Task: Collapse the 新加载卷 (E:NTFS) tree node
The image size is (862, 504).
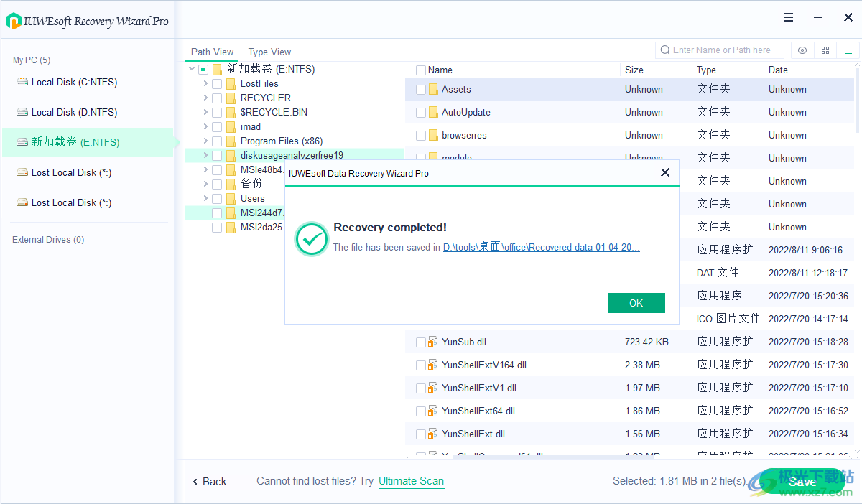Action: [x=190, y=69]
